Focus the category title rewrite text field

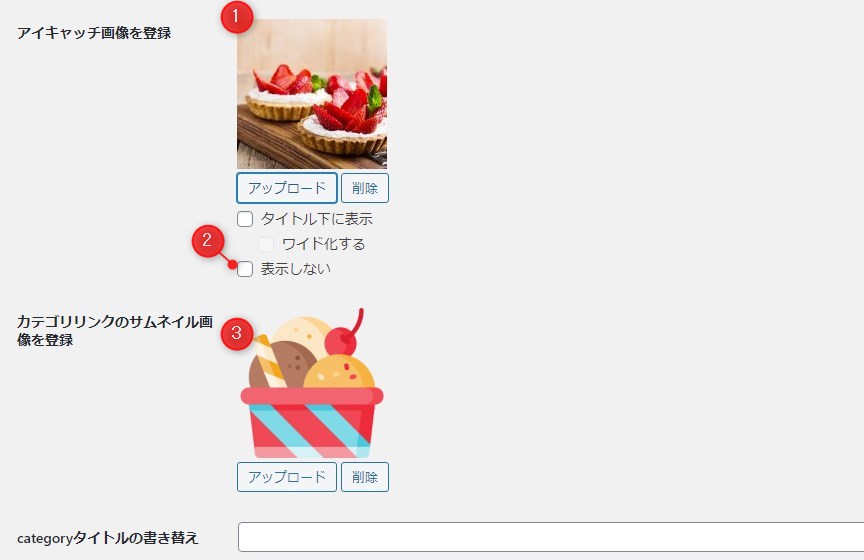pyautogui.click(x=551, y=537)
